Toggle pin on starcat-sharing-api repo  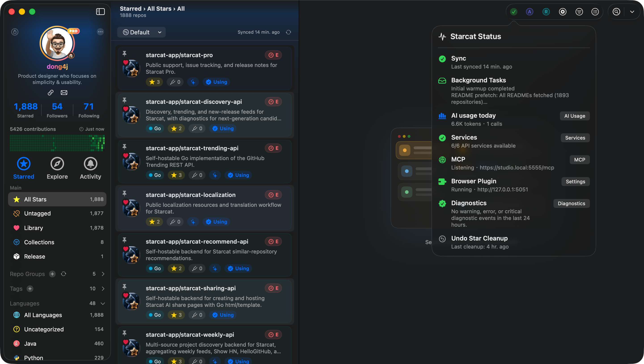tap(124, 287)
